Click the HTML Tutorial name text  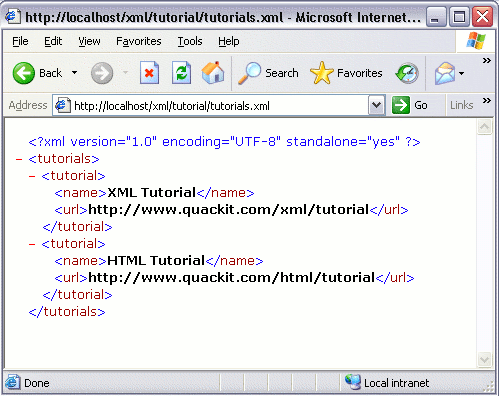point(156,261)
